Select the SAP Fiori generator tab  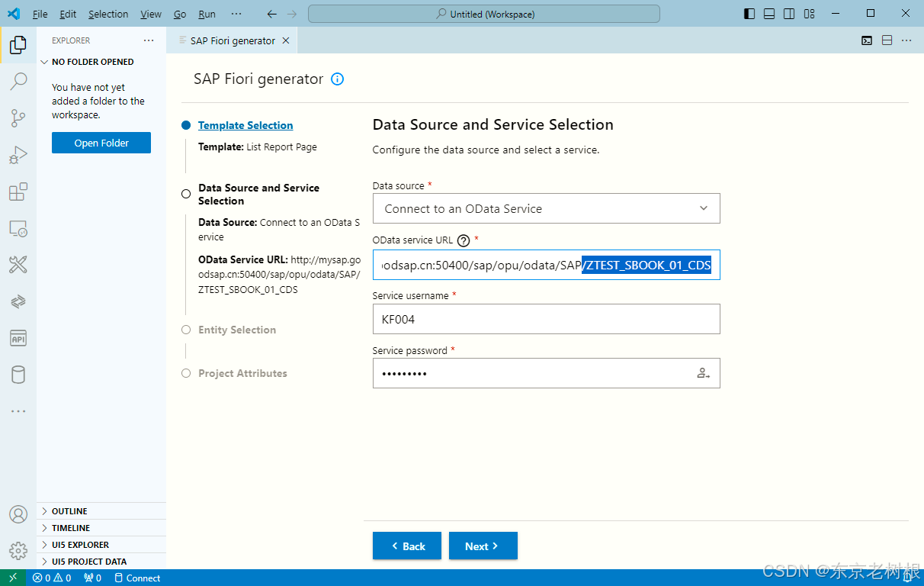232,40
